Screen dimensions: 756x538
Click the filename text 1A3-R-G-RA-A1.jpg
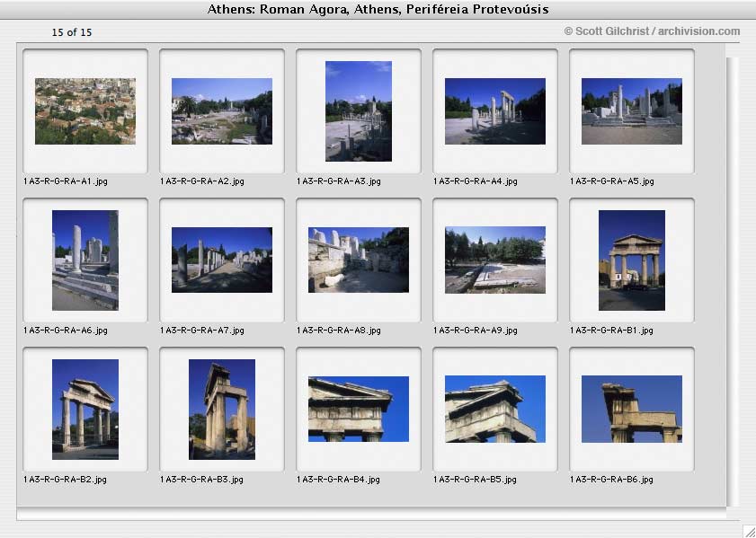(66, 181)
